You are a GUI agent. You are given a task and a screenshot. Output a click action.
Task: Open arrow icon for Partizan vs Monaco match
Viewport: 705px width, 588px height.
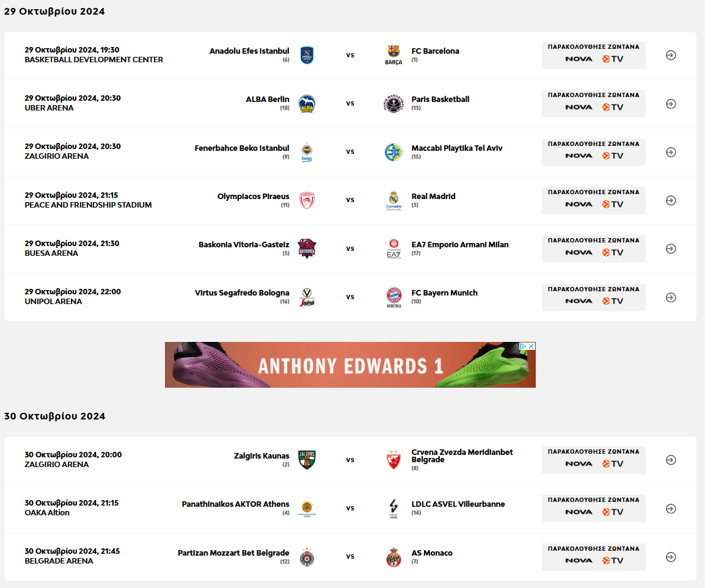[x=671, y=557]
